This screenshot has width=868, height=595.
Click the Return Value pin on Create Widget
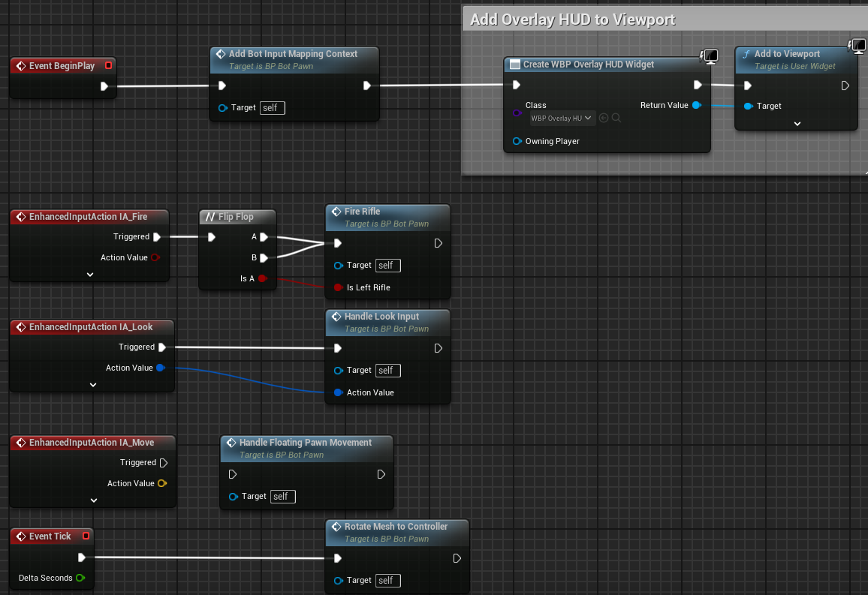pos(698,105)
